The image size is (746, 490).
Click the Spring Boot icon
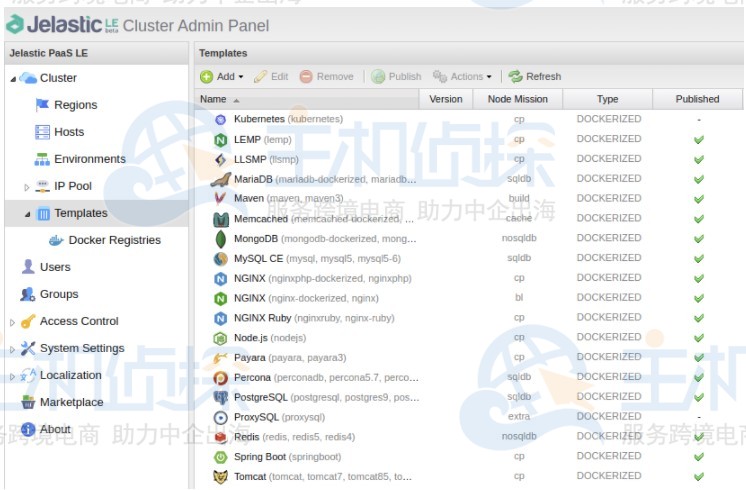point(220,457)
